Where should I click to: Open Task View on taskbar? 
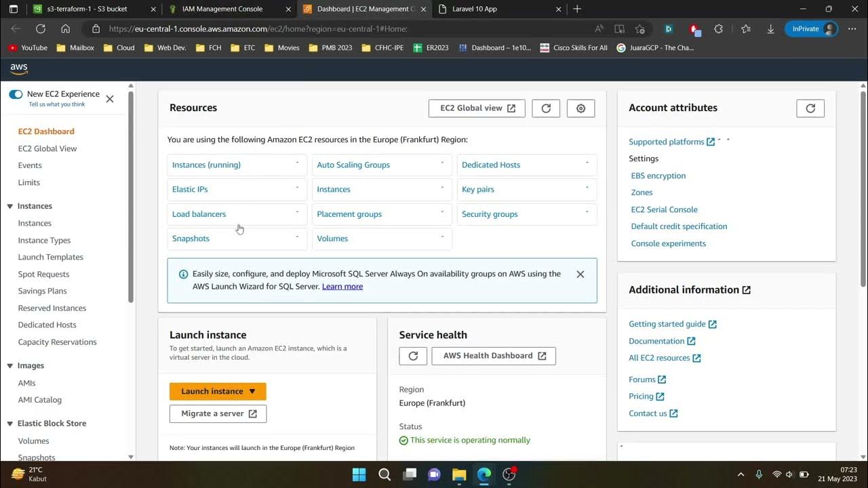tap(410, 474)
